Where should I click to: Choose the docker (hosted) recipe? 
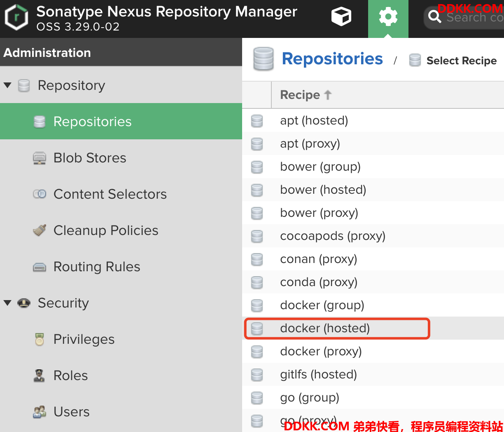point(373,328)
